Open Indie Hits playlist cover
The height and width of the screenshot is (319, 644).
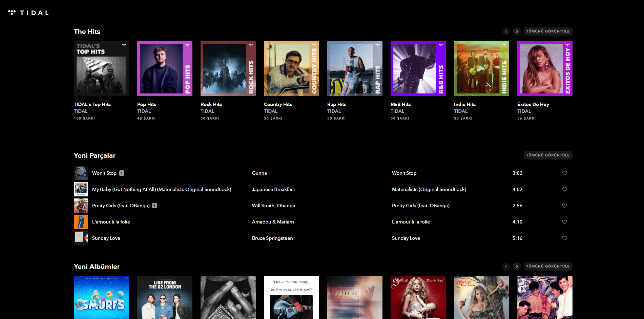tap(481, 69)
